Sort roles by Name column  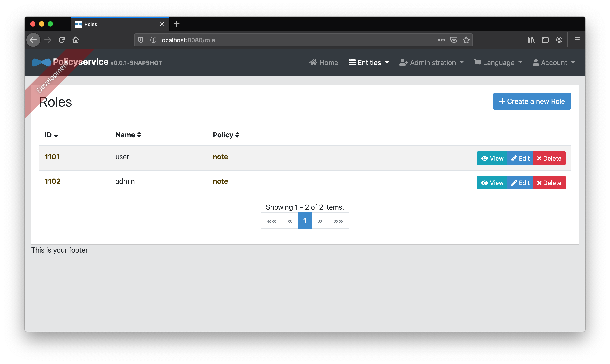point(128,134)
